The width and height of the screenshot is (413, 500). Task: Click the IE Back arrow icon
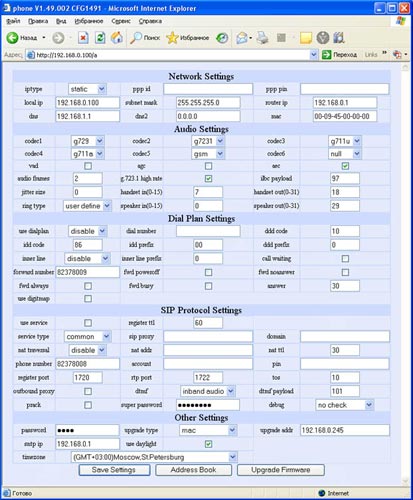[12, 38]
